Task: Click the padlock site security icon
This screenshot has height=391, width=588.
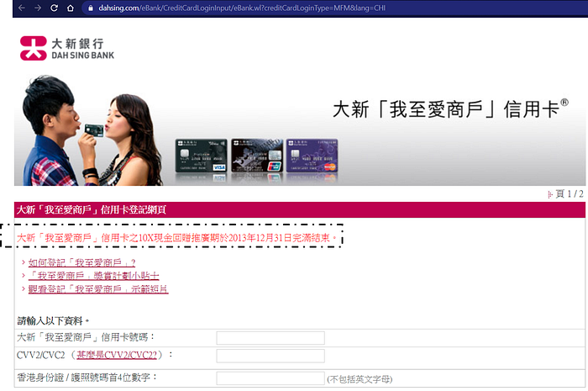Action: click(x=91, y=8)
